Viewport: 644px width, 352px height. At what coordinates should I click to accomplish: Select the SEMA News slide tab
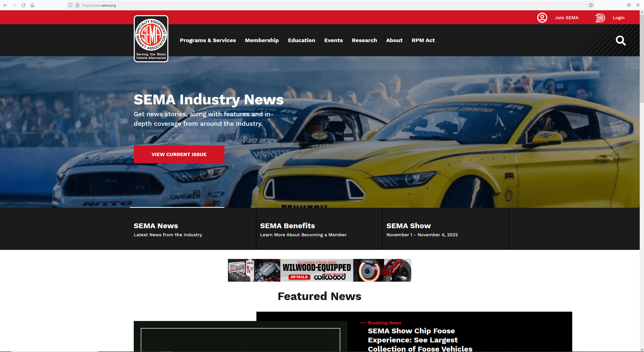(x=193, y=229)
